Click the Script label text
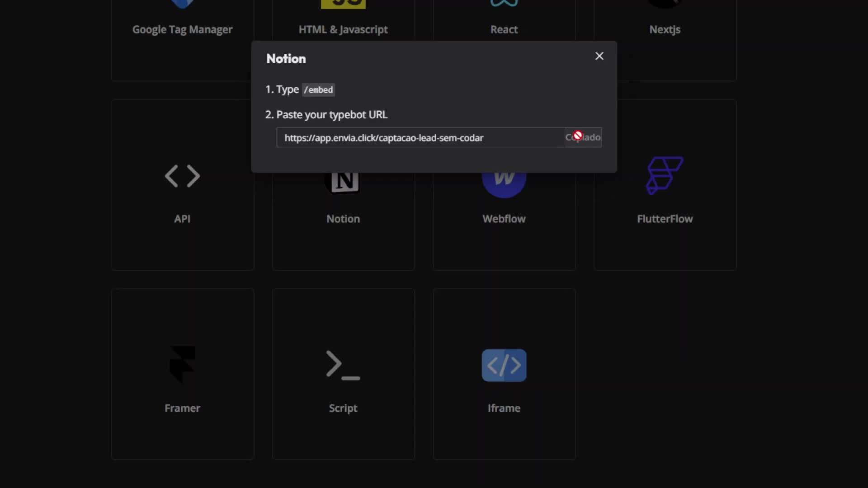 (343, 408)
